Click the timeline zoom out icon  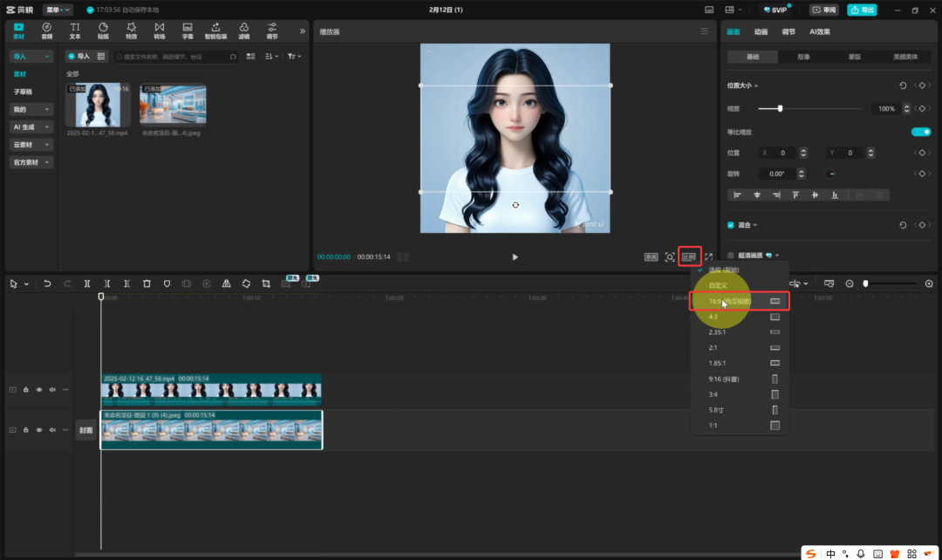pyautogui.click(x=850, y=283)
